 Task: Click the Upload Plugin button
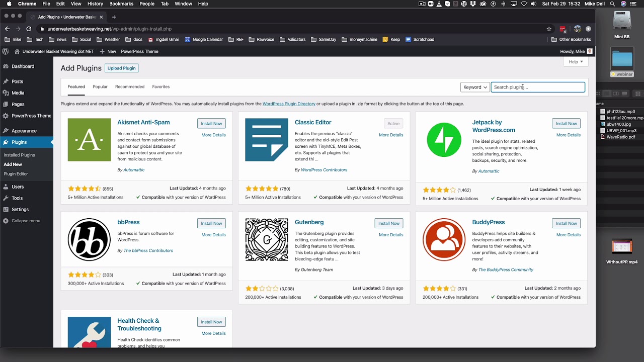click(121, 68)
